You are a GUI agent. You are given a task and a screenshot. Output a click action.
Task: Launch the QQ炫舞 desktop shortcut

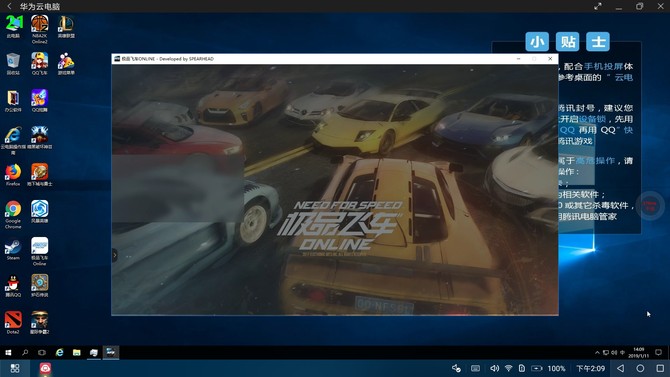(39, 101)
